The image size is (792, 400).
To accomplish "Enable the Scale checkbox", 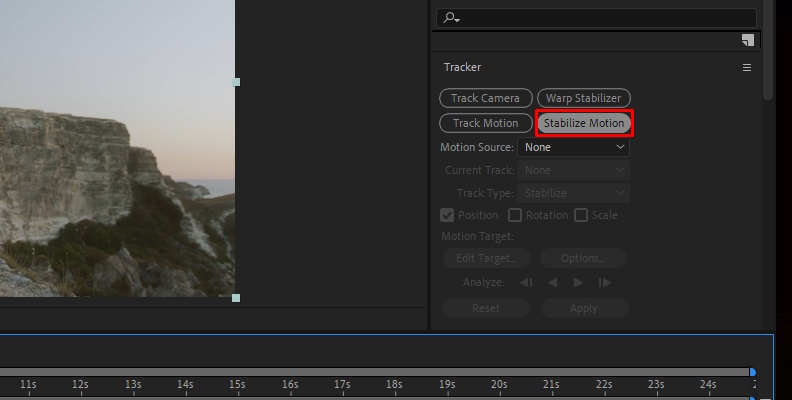I will [581, 215].
